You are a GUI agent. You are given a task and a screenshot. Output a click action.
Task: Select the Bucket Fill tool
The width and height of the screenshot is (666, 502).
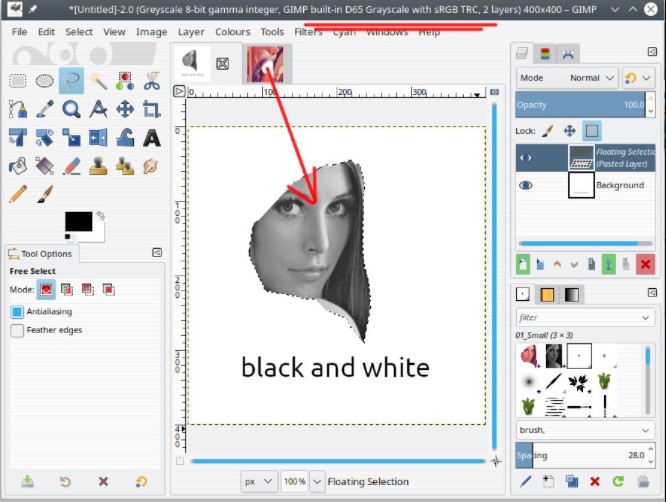pos(17,166)
